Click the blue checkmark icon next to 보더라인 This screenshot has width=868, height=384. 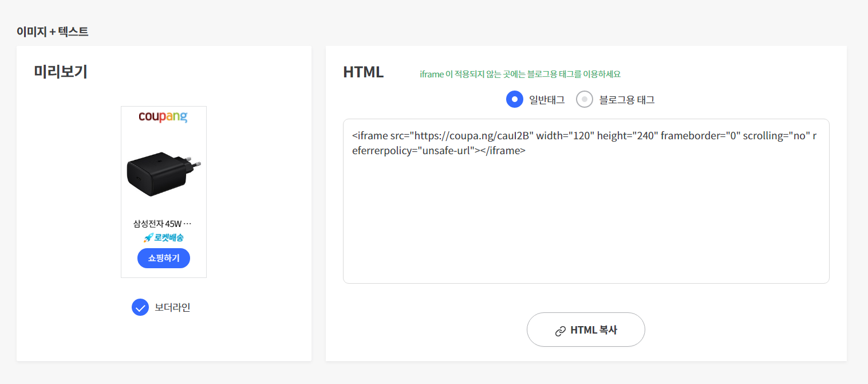point(140,307)
